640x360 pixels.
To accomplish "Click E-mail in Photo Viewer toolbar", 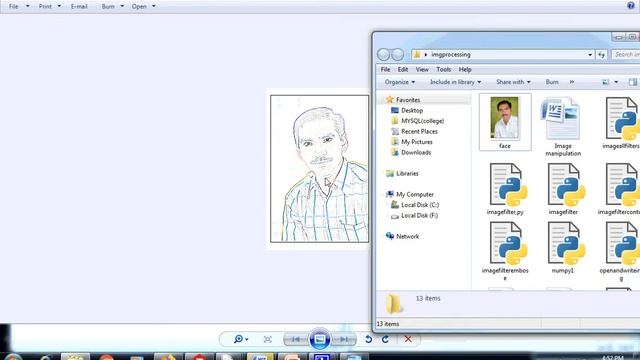I will (79, 7).
